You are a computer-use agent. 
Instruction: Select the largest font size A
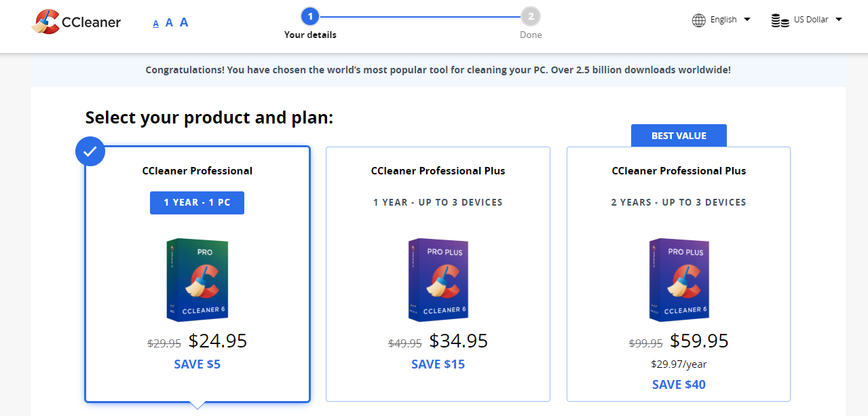click(x=184, y=22)
